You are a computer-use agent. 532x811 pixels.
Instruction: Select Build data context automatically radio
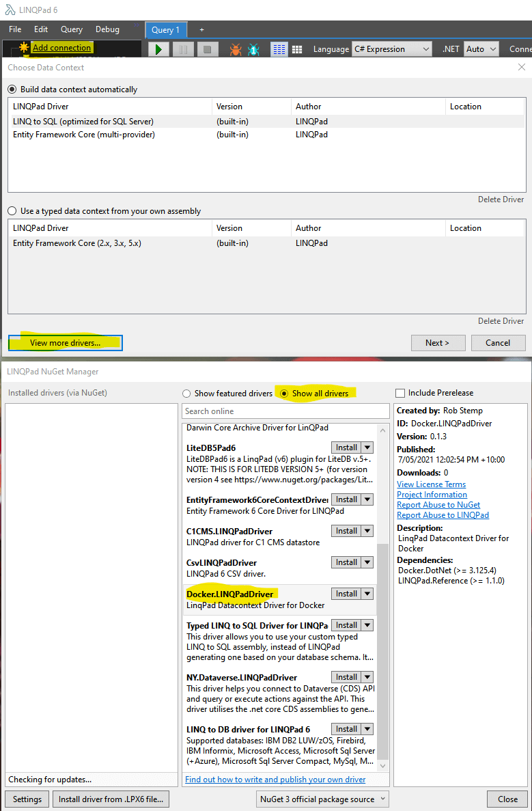tap(12, 90)
